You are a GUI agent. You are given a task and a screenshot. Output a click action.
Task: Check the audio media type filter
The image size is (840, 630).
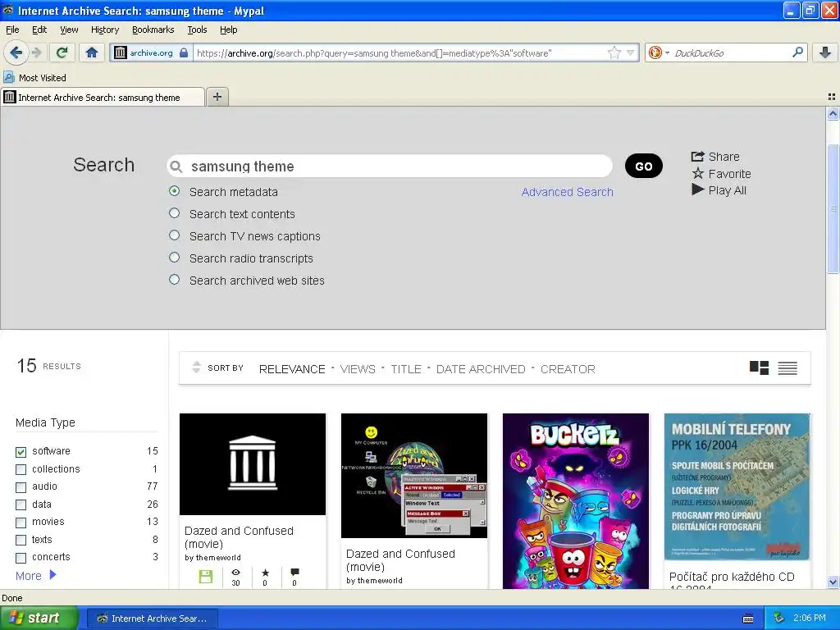(x=21, y=487)
